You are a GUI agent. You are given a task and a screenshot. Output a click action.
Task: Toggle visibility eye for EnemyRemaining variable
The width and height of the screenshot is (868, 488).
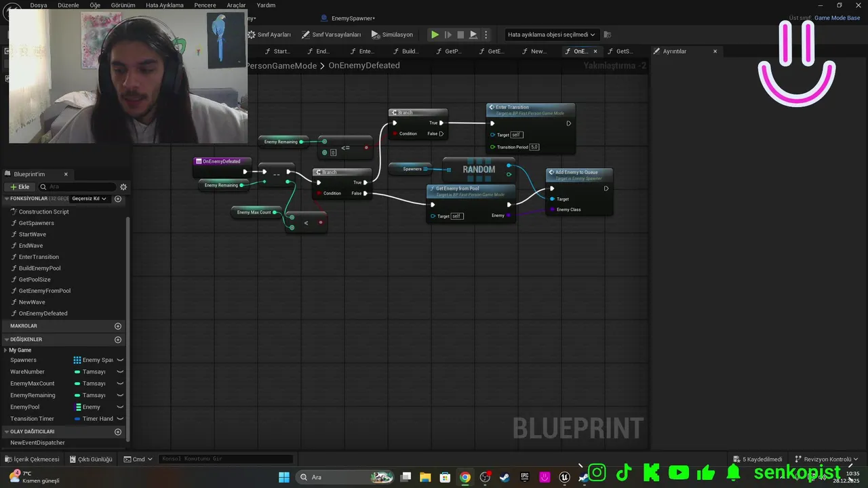(120, 395)
